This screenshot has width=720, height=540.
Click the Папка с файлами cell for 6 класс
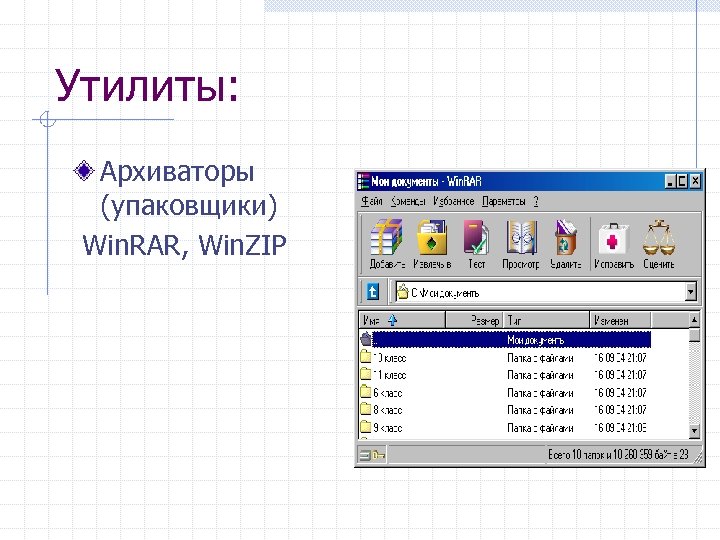540,393
